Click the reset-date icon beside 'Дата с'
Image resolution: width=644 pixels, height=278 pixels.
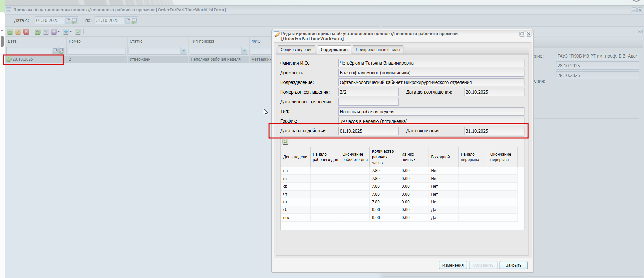click(x=74, y=21)
